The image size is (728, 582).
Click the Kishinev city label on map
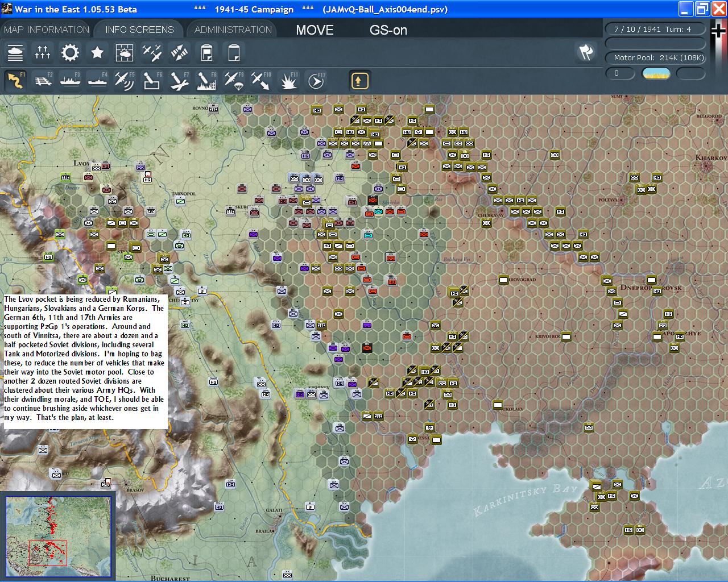[318, 388]
